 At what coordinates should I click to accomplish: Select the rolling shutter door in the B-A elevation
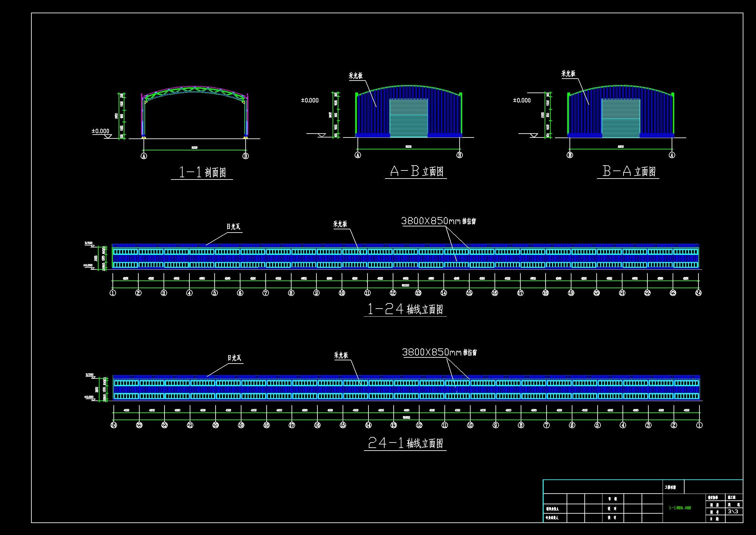coord(621,118)
